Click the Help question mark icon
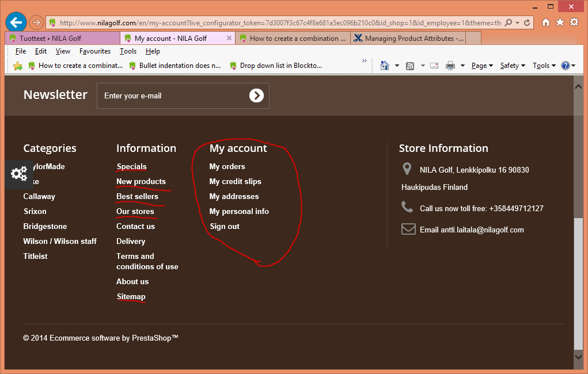588x374 pixels. pos(565,66)
